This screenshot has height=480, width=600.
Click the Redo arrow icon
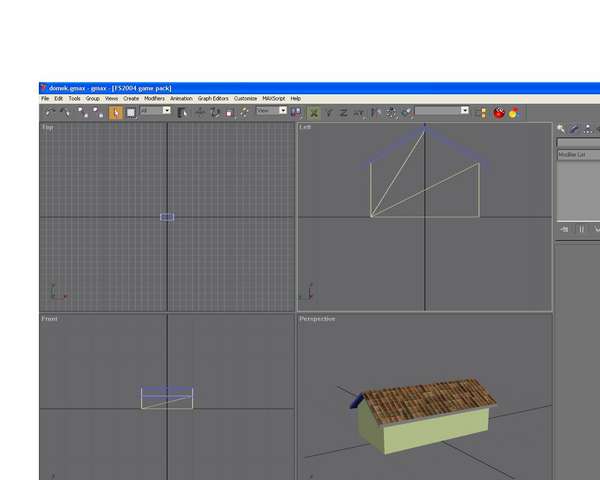click(x=64, y=112)
